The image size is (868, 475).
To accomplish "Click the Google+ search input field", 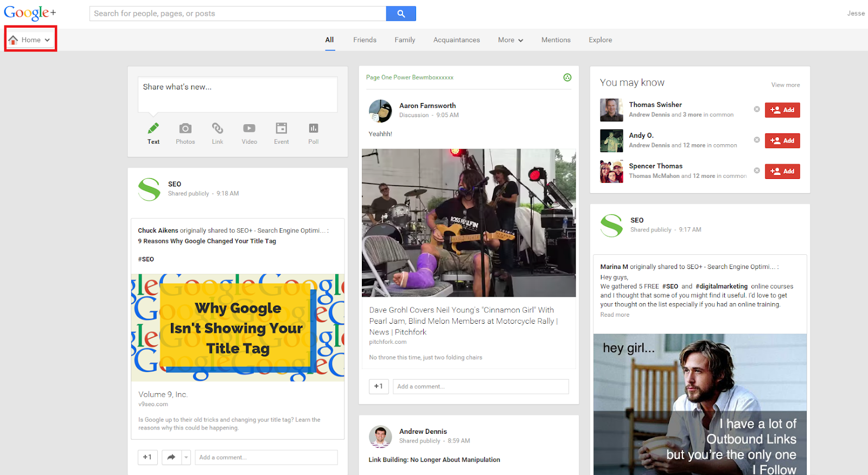I will click(238, 14).
